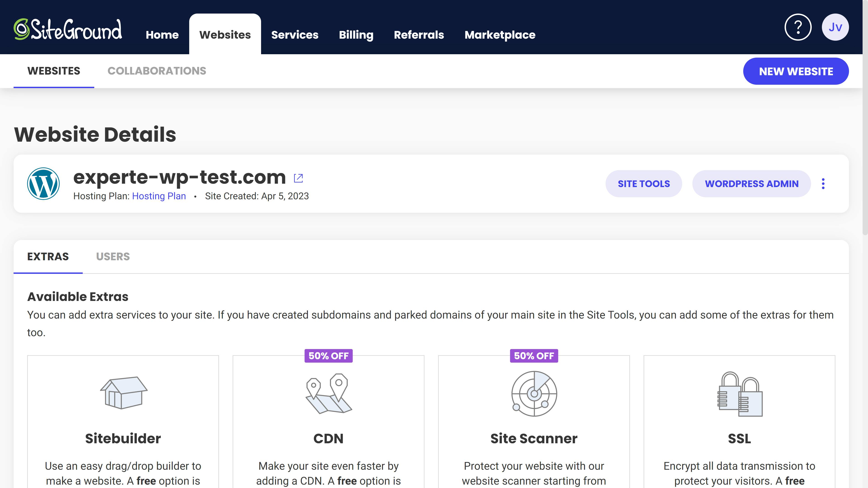Viewport: 868px width, 488px height.
Task: Click the CDN map pins icon
Action: [328, 393]
